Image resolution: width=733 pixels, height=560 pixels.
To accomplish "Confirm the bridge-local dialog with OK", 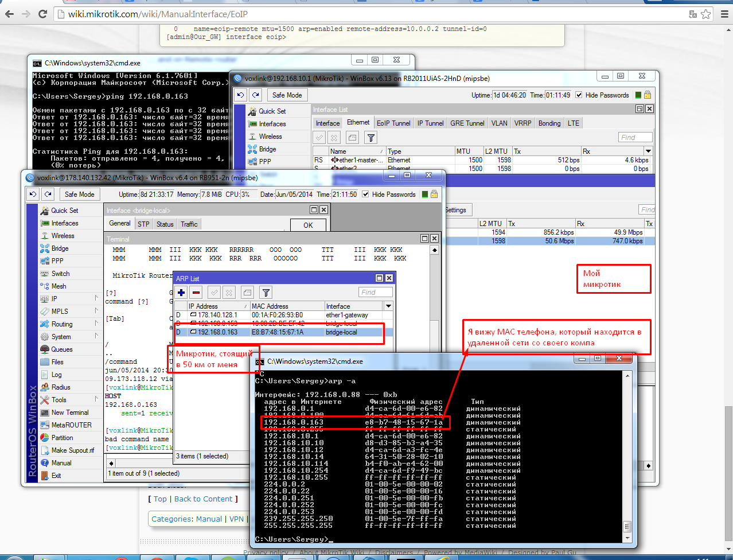I will (x=308, y=225).
